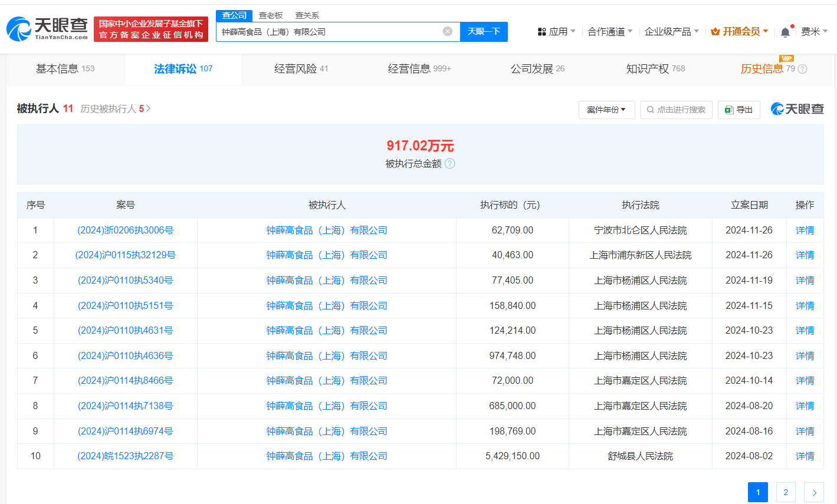Clear the search box with the X icon
This screenshot has width=837, height=504.
click(447, 31)
